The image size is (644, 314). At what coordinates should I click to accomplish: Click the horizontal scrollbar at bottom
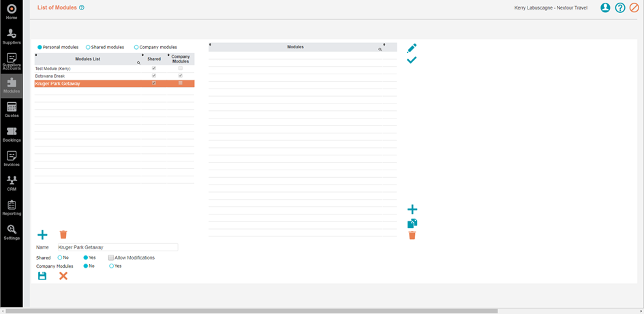[x=251, y=311]
